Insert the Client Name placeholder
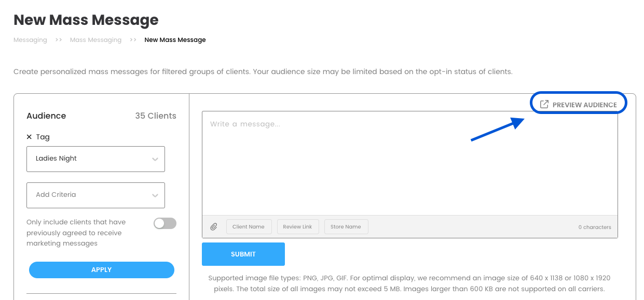This screenshot has height=300, width=644. [x=249, y=227]
